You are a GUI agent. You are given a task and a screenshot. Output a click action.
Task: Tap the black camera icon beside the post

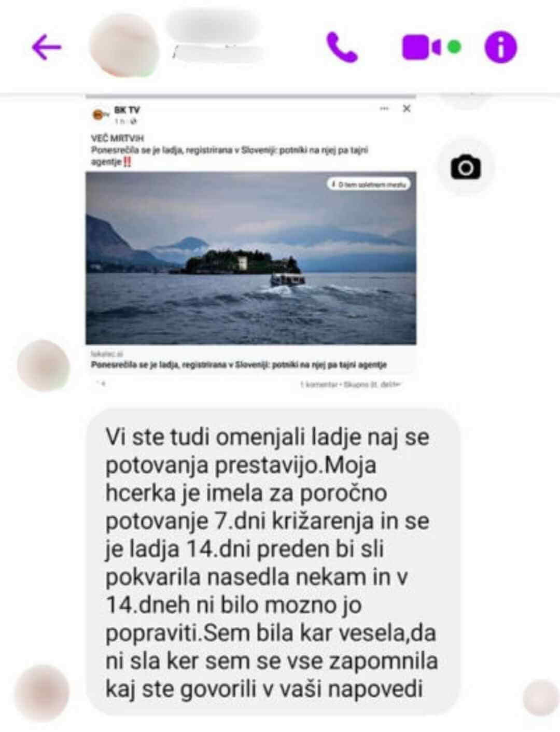click(466, 167)
